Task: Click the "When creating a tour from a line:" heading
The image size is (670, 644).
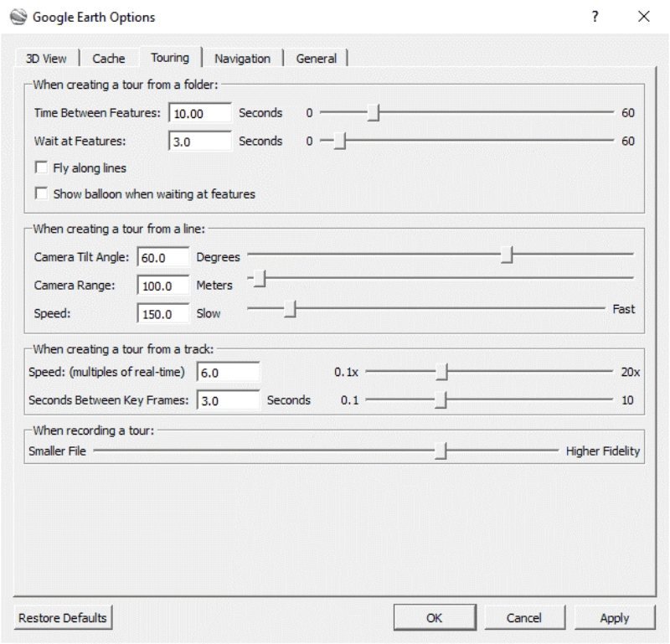Action: (119, 229)
